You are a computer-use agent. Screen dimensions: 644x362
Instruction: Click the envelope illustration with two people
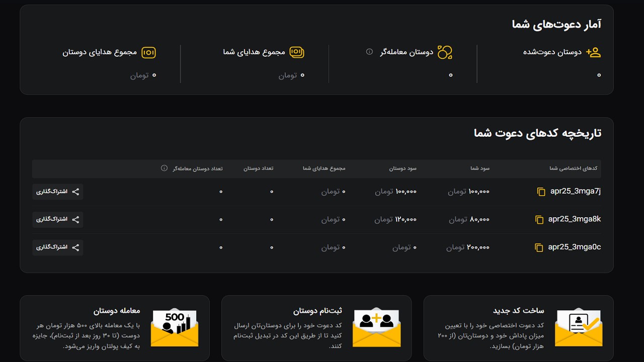click(x=376, y=327)
